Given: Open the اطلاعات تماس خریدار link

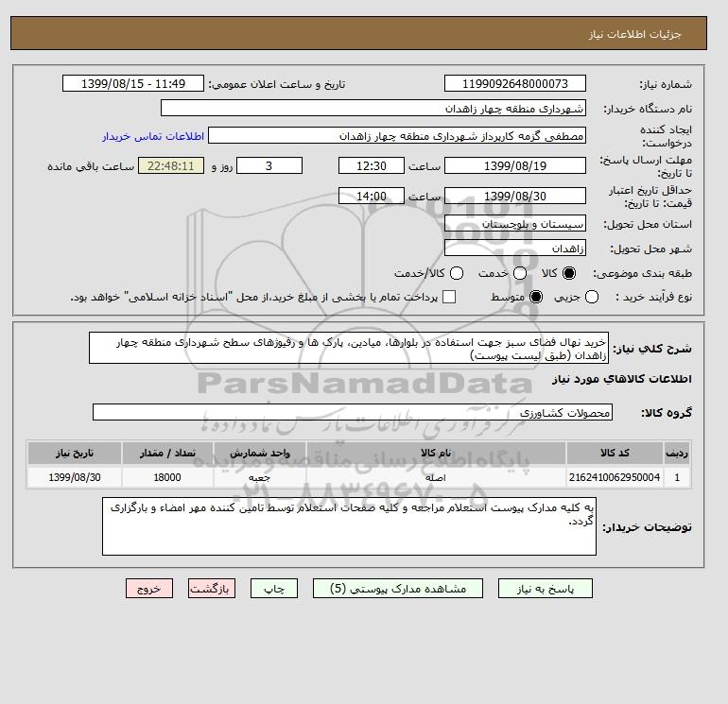Looking at the screenshot, I should (153, 136).
